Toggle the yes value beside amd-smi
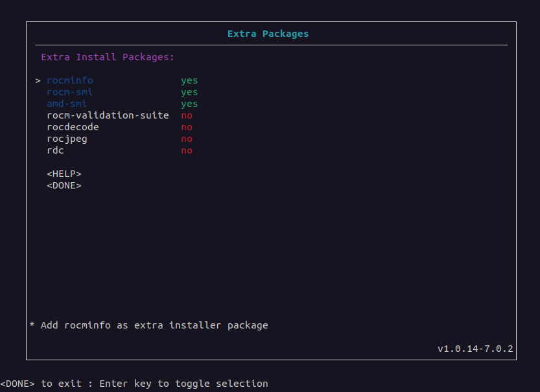The image size is (540, 392). [x=189, y=104]
